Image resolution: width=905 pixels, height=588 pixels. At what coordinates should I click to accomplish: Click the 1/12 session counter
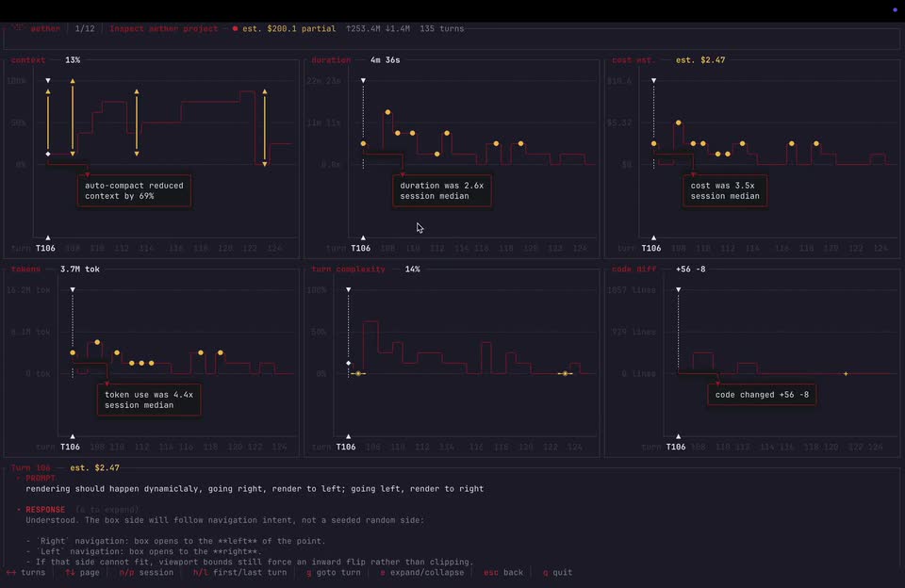[x=85, y=28]
